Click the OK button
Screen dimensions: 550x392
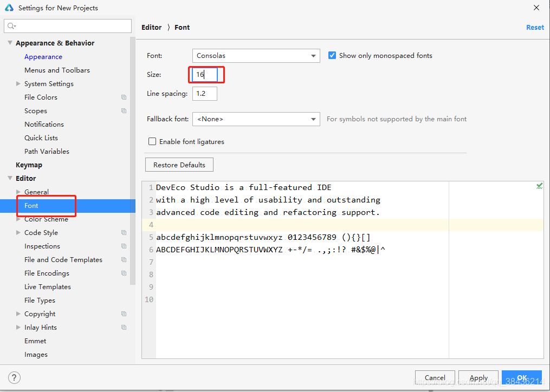522,377
